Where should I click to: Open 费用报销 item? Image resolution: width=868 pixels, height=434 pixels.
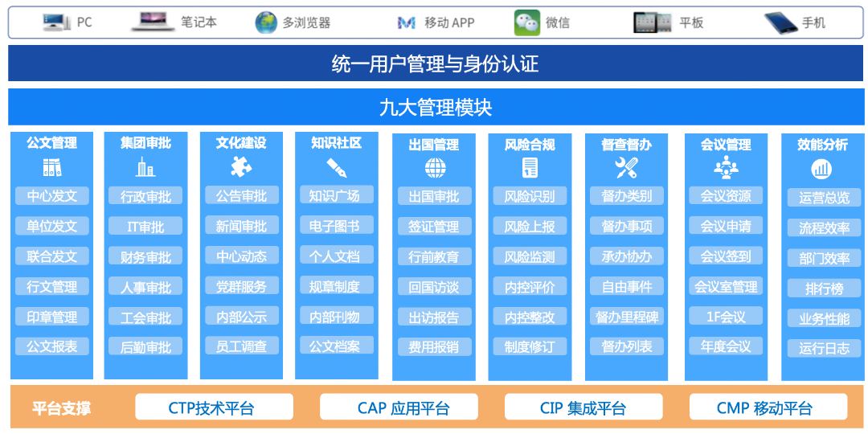(x=435, y=347)
